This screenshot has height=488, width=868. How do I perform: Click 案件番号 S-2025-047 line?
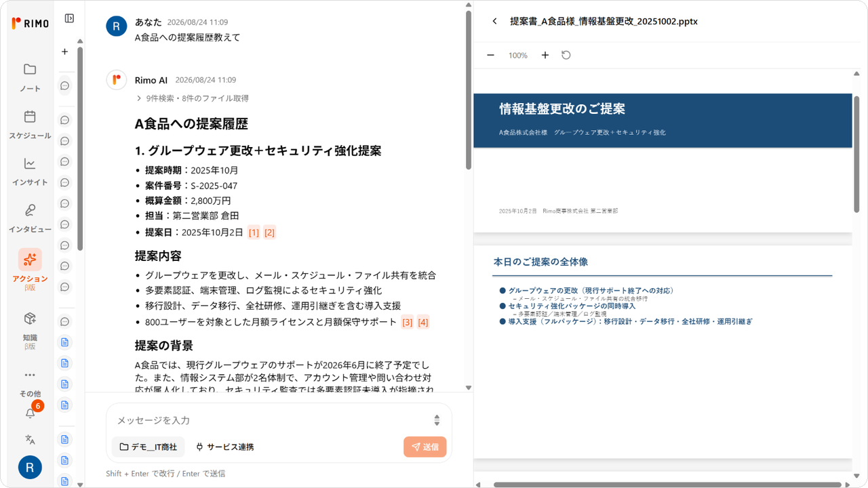191,186
